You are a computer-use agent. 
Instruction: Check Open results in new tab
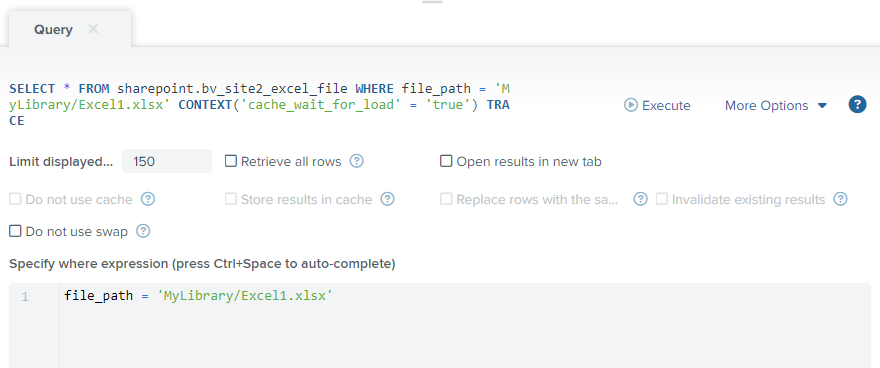446,162
